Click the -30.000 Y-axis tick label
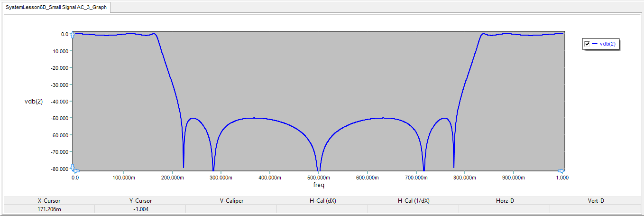The image size is (644, 216). tap(59, 85)
